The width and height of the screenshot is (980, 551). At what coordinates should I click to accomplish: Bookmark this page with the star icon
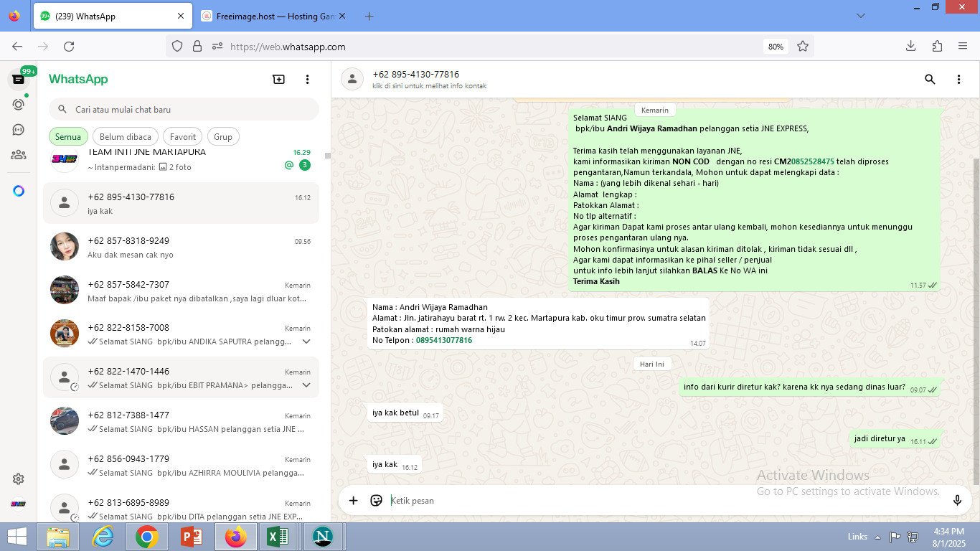click(x=803, y=47)
